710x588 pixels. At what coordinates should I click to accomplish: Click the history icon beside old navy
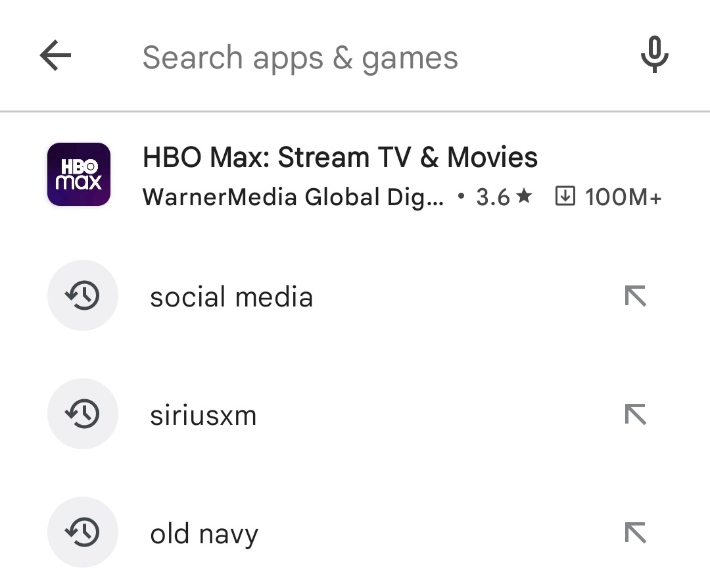coord(83,532)
